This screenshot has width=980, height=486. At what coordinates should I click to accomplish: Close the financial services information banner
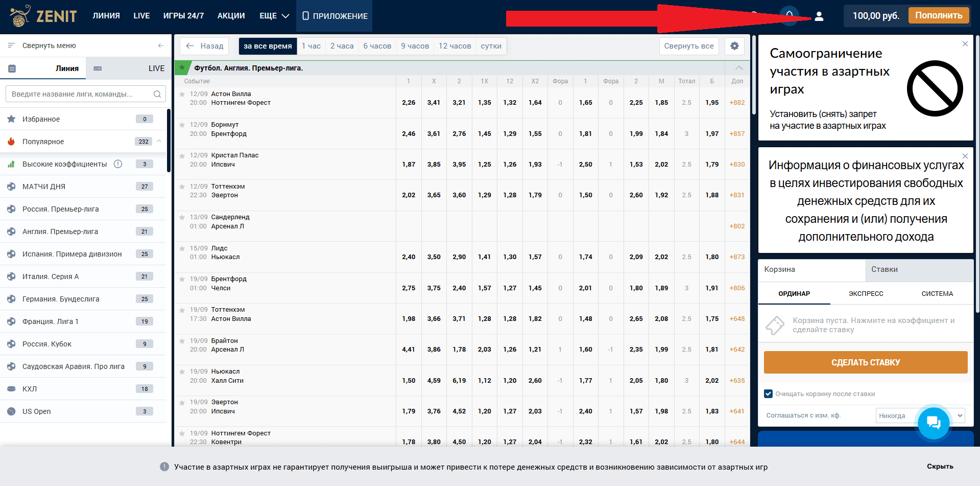coord(965,156)
